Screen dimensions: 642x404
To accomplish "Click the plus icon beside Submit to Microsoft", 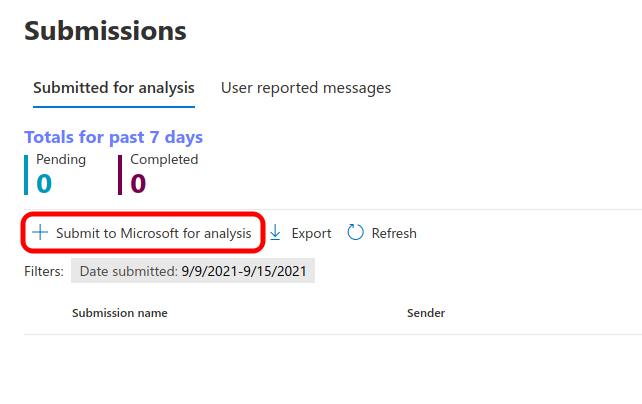I will (40, 233).
